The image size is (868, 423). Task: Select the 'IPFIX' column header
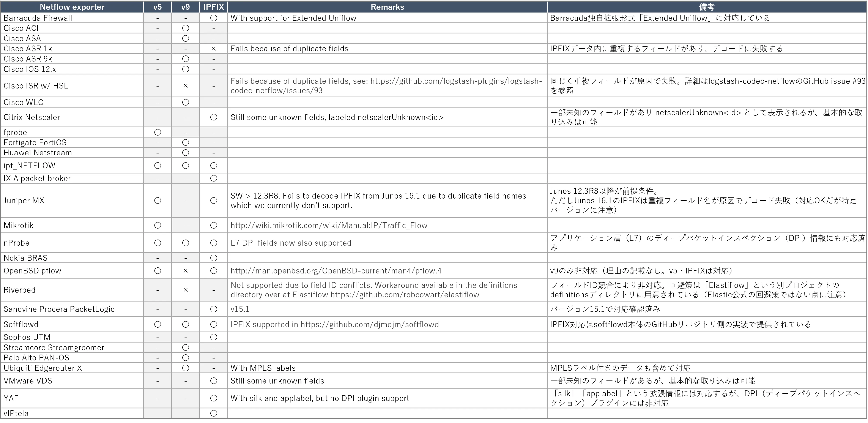pos(213,7)
